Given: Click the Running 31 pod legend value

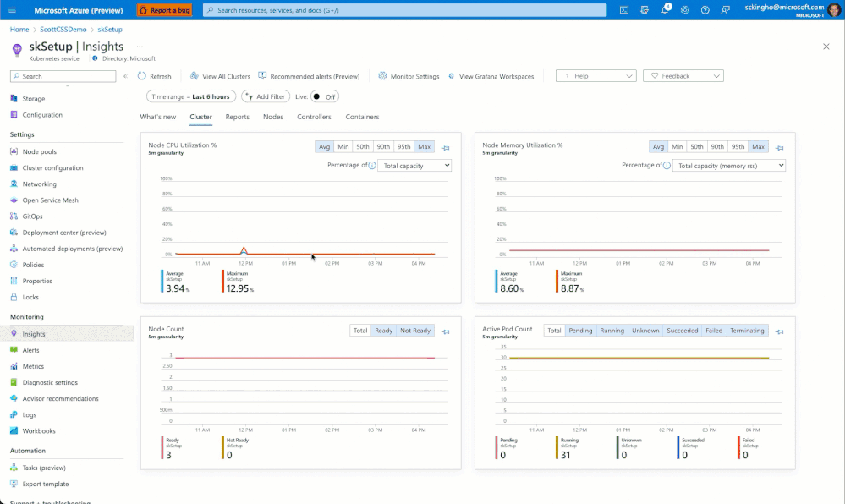Looking at the screenshot, I should tap(565, 455).
